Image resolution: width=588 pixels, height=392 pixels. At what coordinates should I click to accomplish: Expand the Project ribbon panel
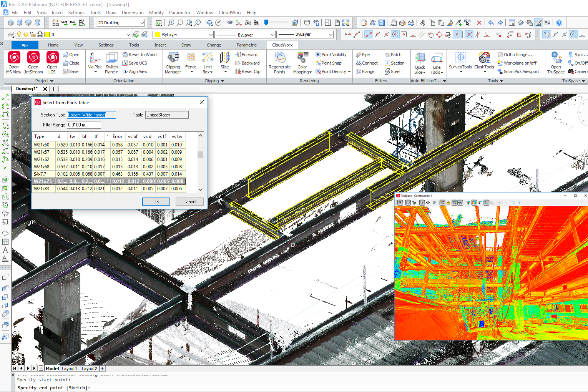point(44,81)
